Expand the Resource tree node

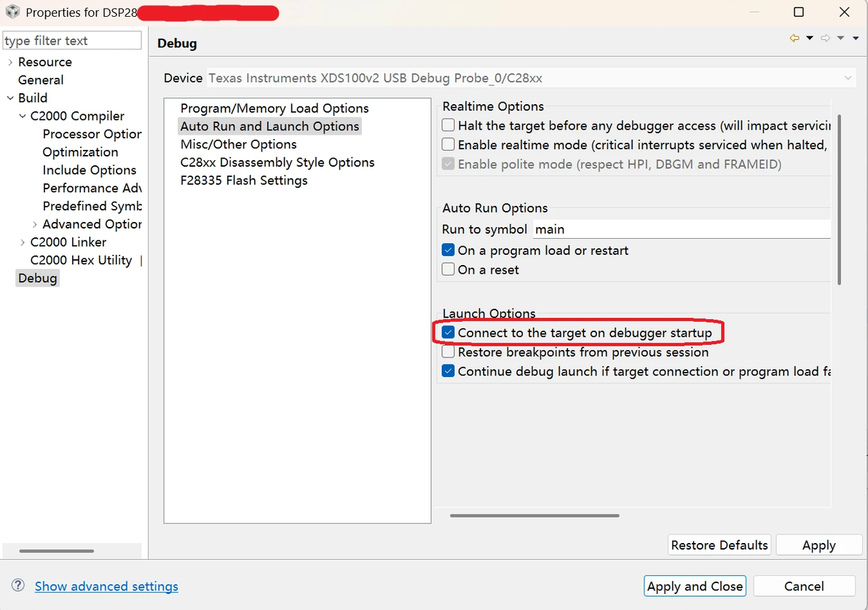[9, 62]
